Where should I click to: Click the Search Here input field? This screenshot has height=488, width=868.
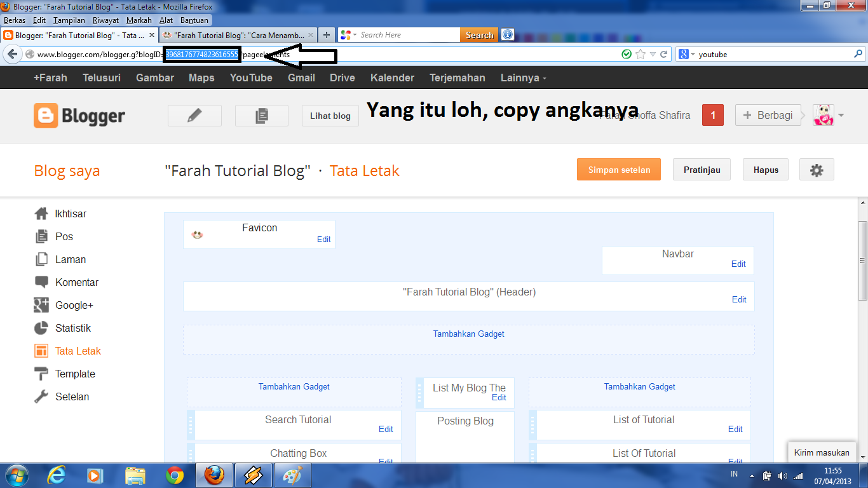409,35
